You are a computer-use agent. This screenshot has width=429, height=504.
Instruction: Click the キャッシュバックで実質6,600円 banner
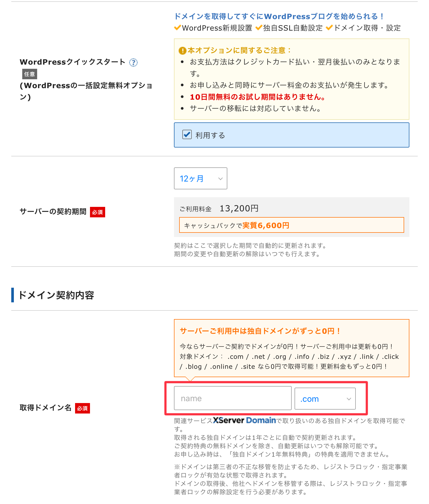292,225
